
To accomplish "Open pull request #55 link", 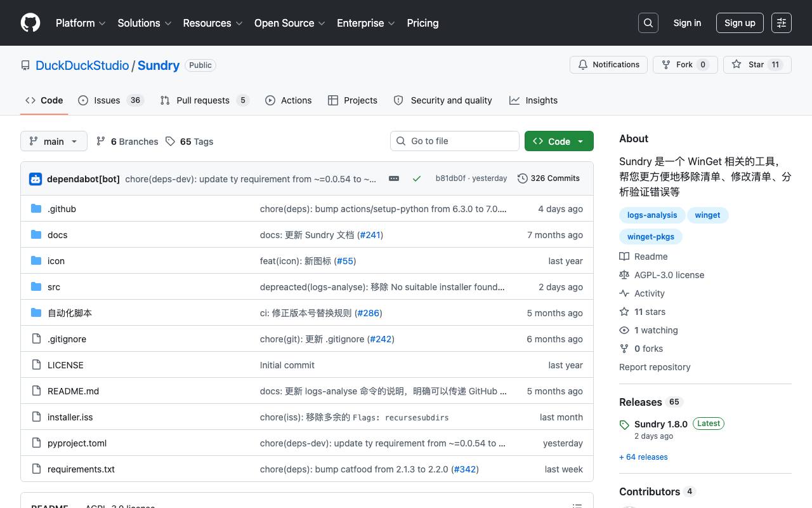I will pyautogui.click(x=345, y=261).
